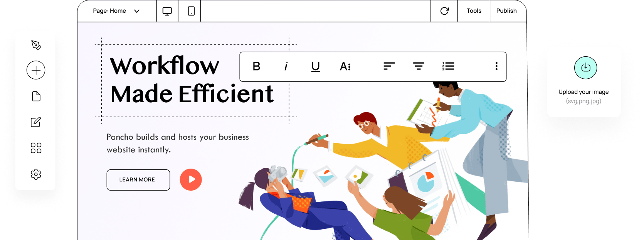Select the Workflow Made Efficient heading
Image resolution: width=644 pixels, height=240 pixels.
coord(192,80)
